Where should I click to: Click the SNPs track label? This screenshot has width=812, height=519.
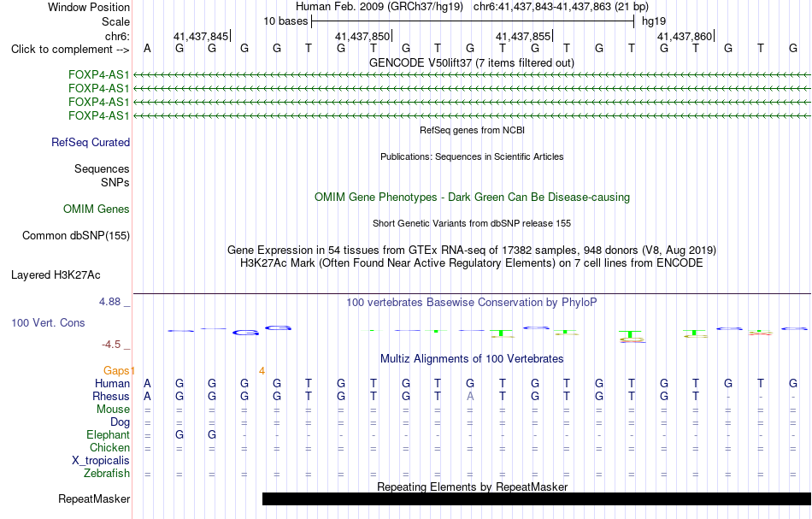pyautogui.click(x=115, y=182)
